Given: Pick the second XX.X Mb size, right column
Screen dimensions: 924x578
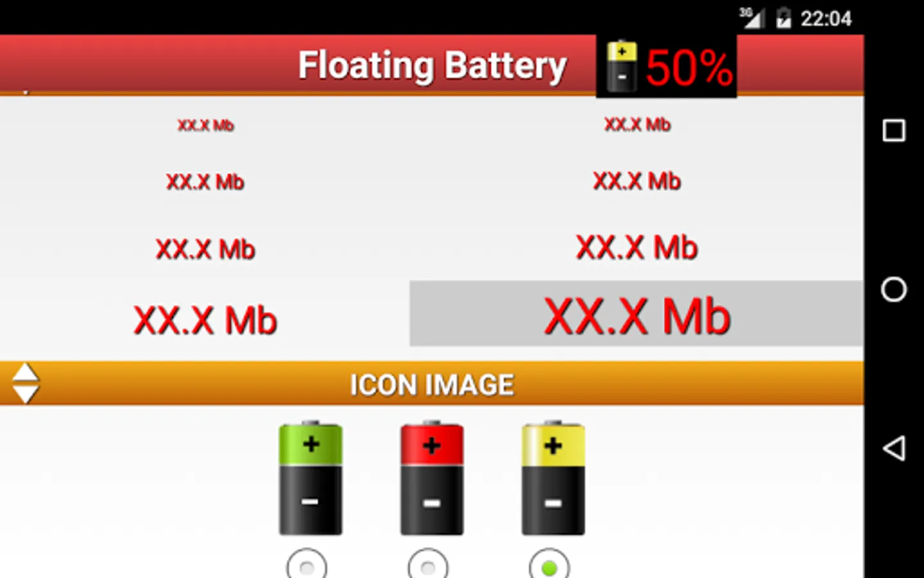Looking at the screenshot, I should [x=637, y=181].
